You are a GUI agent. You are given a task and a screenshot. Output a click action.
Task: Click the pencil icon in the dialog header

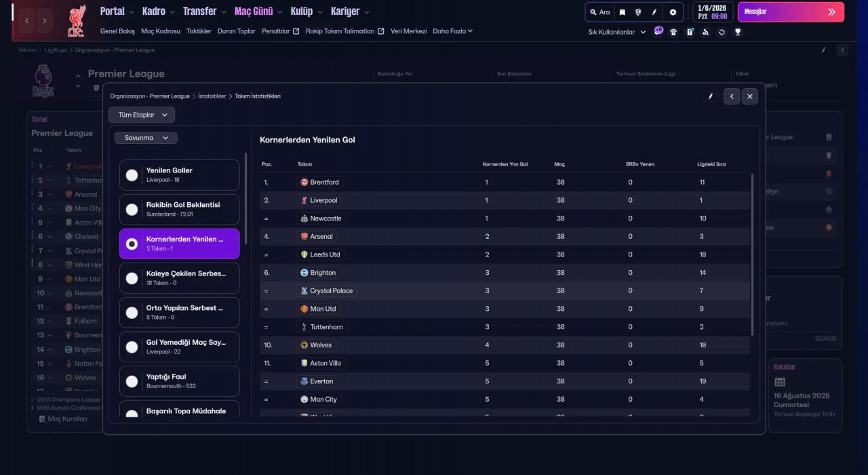click(x=711, y=96)
